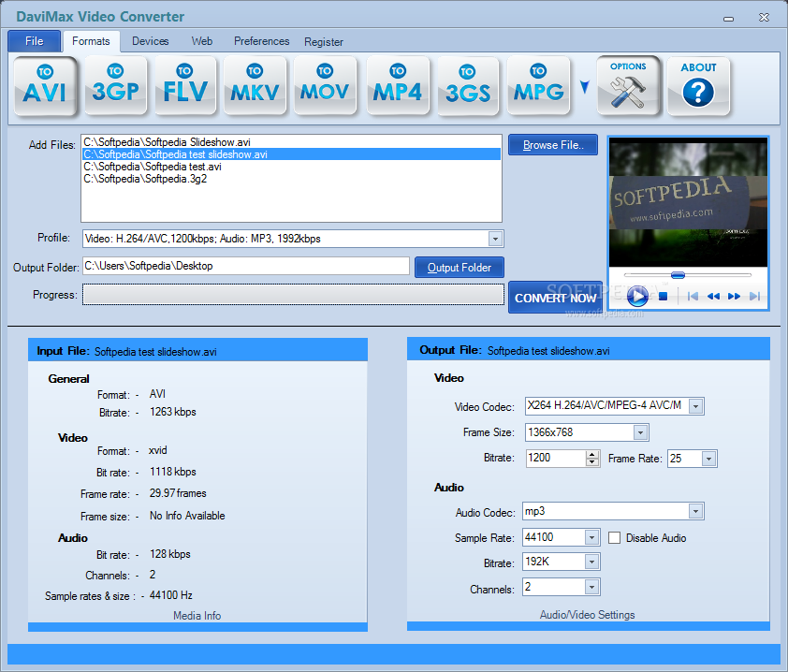Click the Audio/Video Settings label
Image resolution: width=788 pixels, height=672 pixels.
[587, 615]
